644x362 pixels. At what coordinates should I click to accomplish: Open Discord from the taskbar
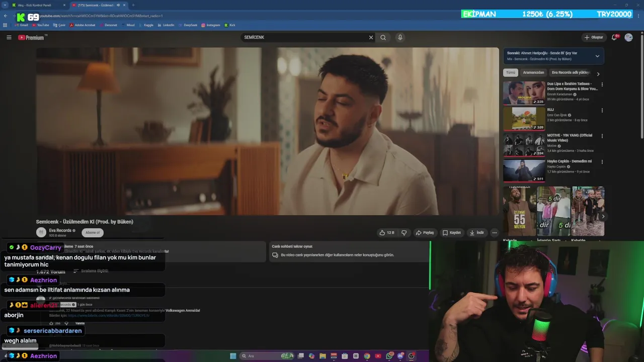click(x=400, y=356)
